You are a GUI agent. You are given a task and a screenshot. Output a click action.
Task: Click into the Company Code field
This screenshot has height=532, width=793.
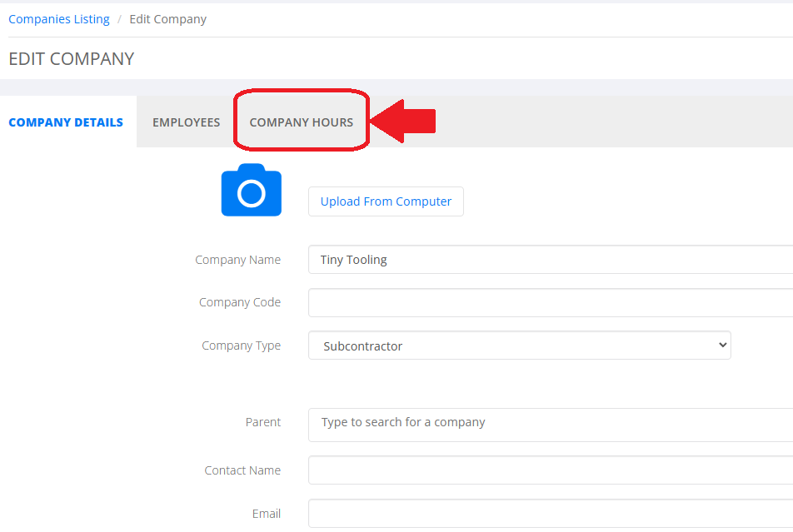[551, 302]
